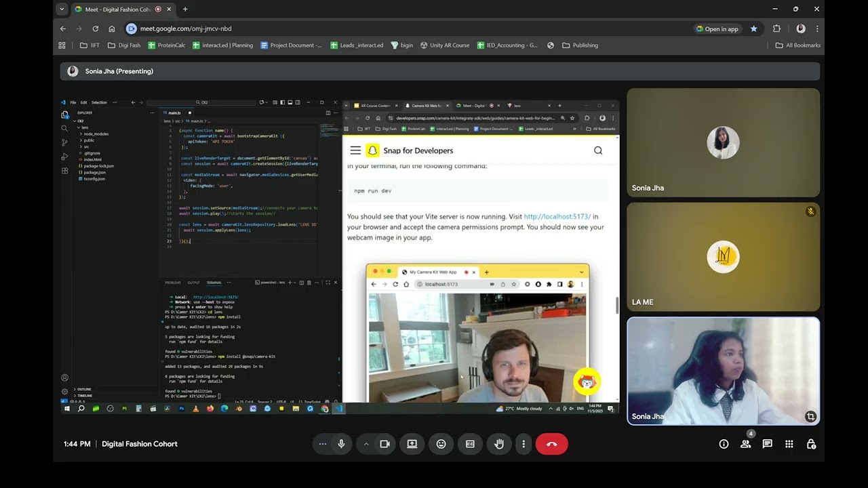Open the IIFT bookmark folder
This screenshot has height=488, width=868.
pyautogui.click(x=90, y=45)
